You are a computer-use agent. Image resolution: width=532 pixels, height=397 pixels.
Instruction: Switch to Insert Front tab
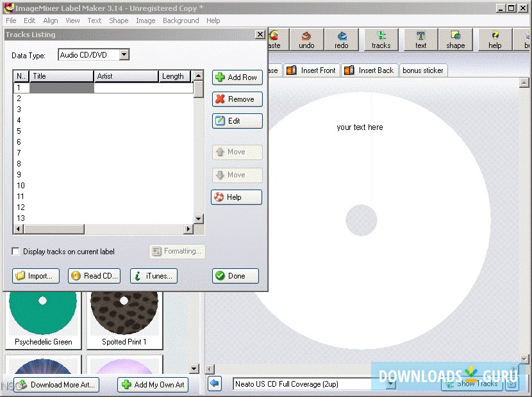point(312,70)
